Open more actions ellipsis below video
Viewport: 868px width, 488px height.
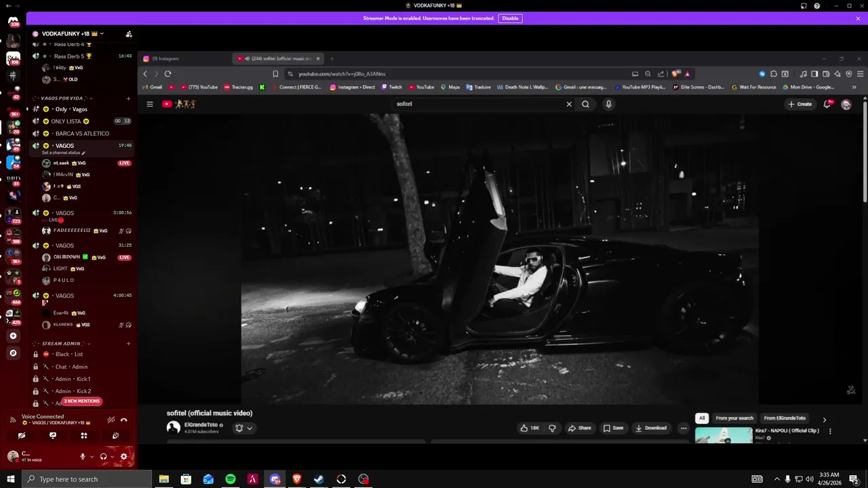tap(684, 428)
